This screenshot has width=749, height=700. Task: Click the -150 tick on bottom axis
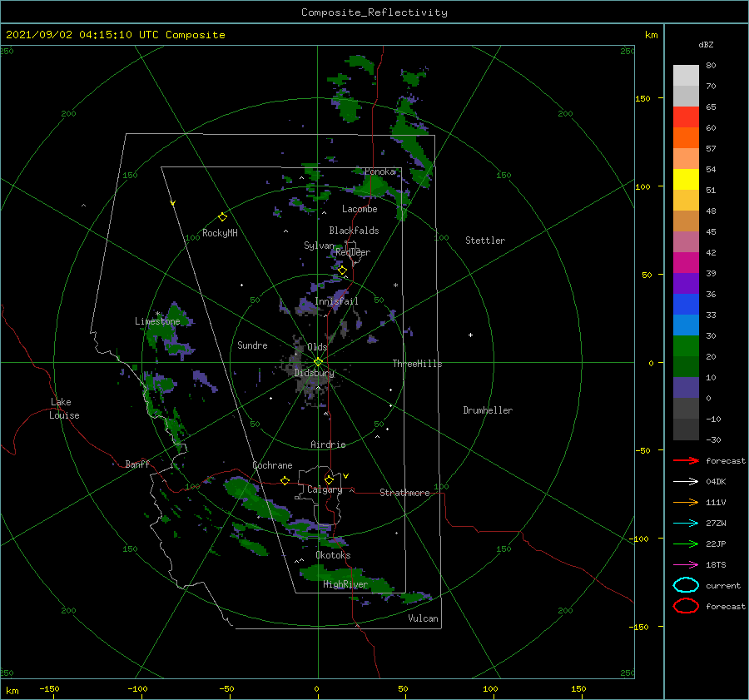click(x=49, y=689)
